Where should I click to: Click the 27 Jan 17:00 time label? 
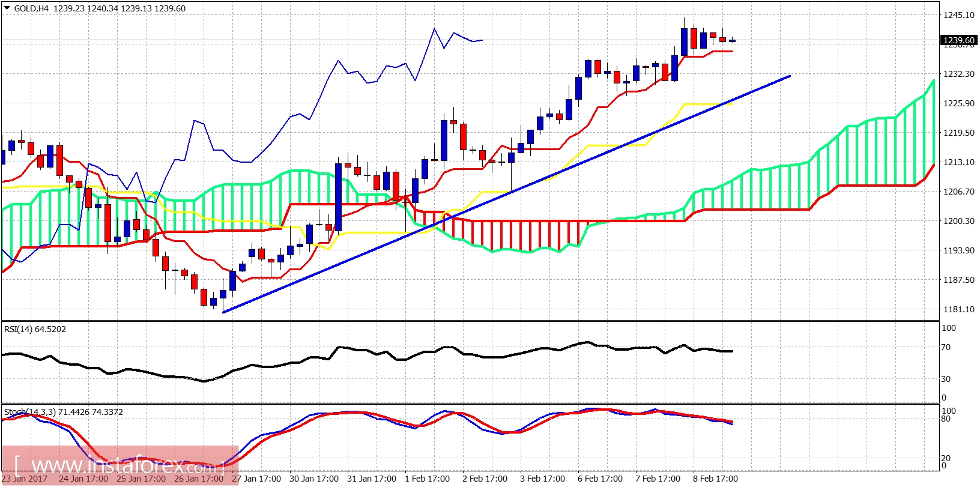click(256, 479)
